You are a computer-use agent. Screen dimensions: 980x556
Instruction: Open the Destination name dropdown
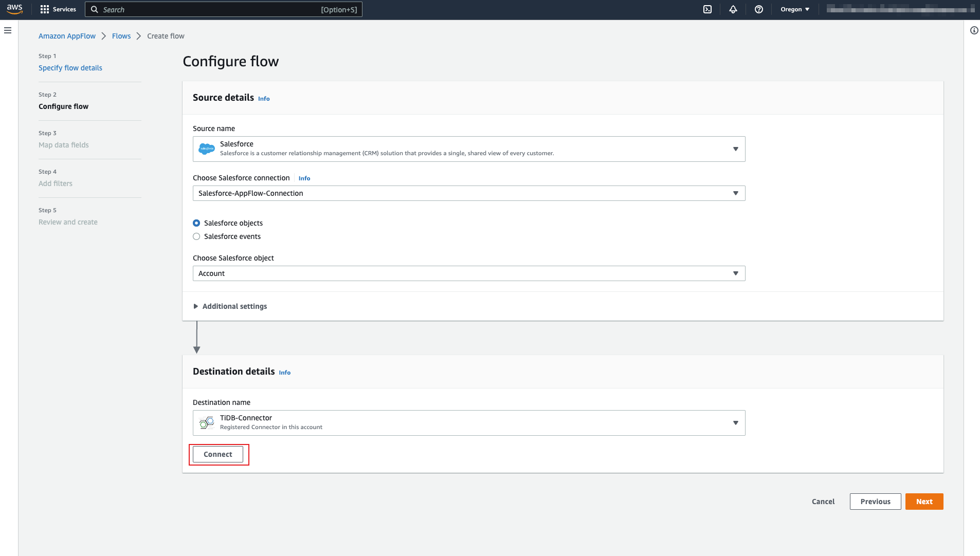pos(468,423)
